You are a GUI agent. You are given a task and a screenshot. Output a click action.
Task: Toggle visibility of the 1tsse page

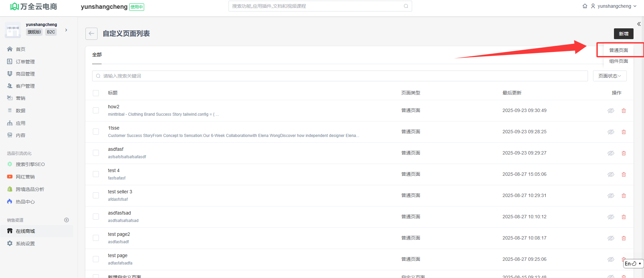coord(611,132)
